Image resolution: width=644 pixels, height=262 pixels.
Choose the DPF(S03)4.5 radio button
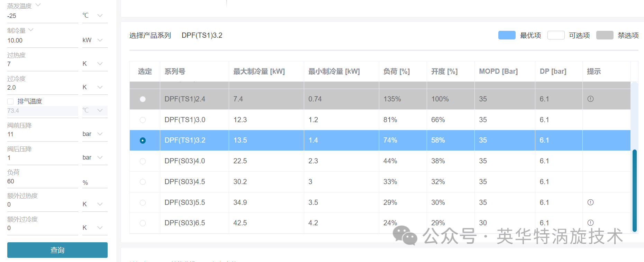pos(143,182)
